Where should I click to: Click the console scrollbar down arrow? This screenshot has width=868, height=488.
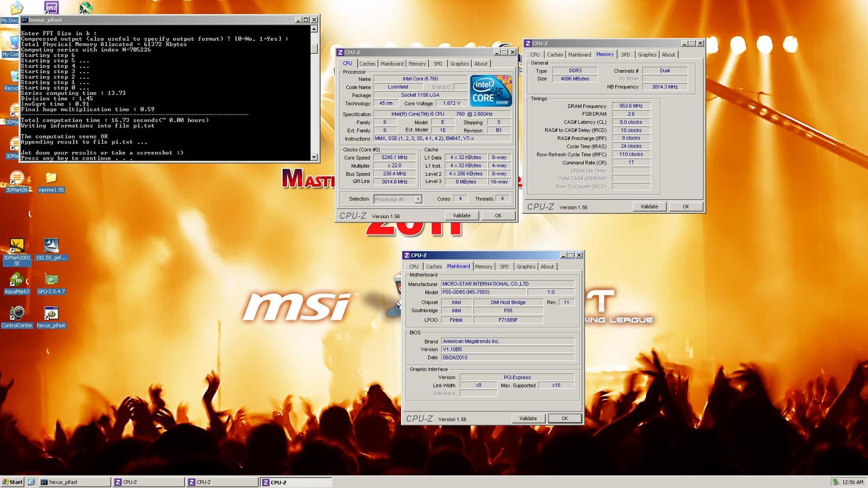314,157
